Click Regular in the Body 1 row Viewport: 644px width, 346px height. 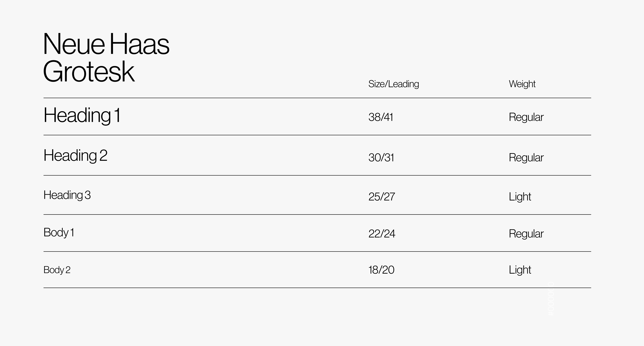(526, 234)
